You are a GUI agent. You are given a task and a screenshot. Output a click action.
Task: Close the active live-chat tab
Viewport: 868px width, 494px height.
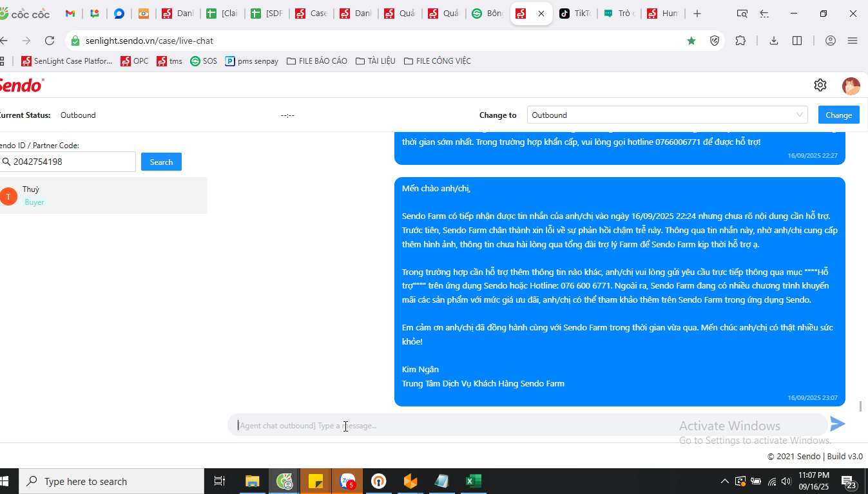coord(541,14)
